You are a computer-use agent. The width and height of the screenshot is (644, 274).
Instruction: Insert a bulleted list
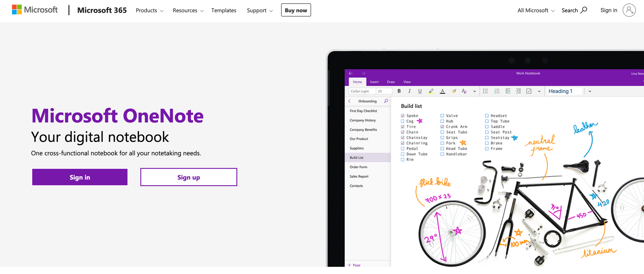click(x=486, y=91)
